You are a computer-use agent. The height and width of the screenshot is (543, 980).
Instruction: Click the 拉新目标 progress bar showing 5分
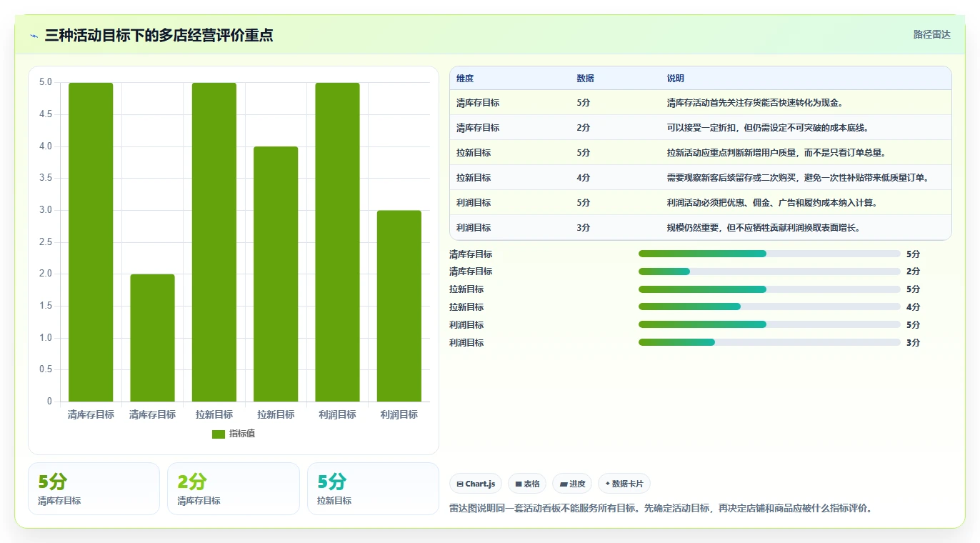(769, 289)
